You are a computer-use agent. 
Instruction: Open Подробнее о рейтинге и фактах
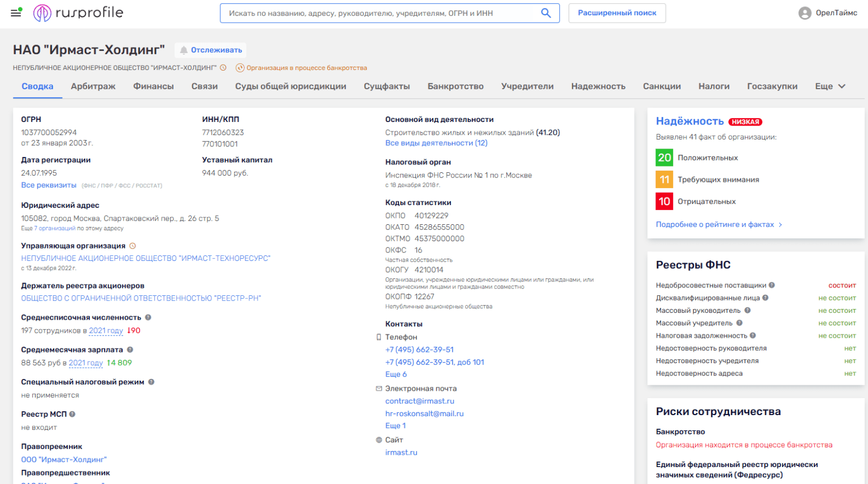coord(719,225)
